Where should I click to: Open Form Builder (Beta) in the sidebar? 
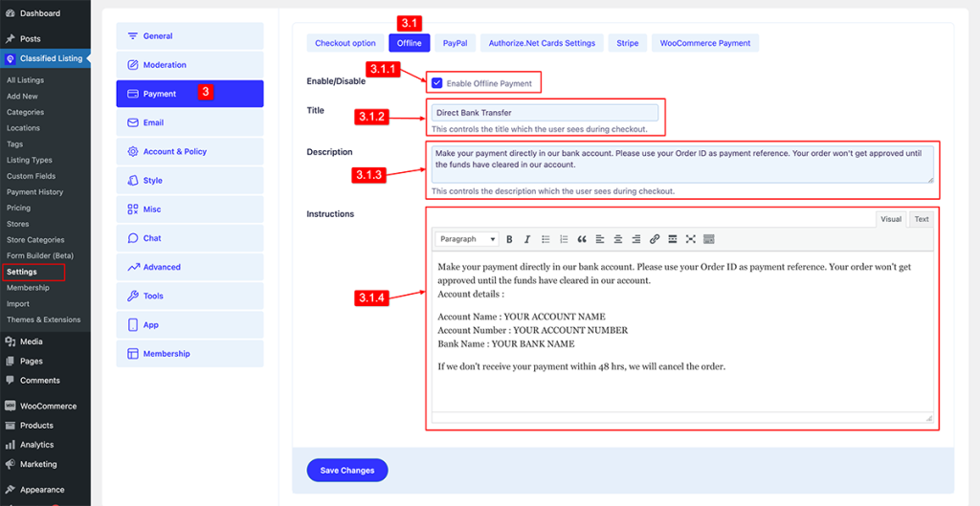pyautogui.click(x=40, y=255)
